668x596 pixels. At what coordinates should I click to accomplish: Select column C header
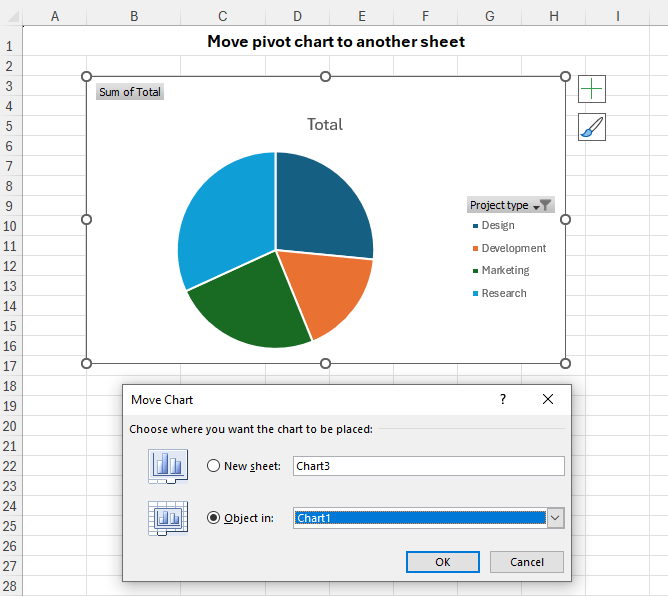point(223,16)
